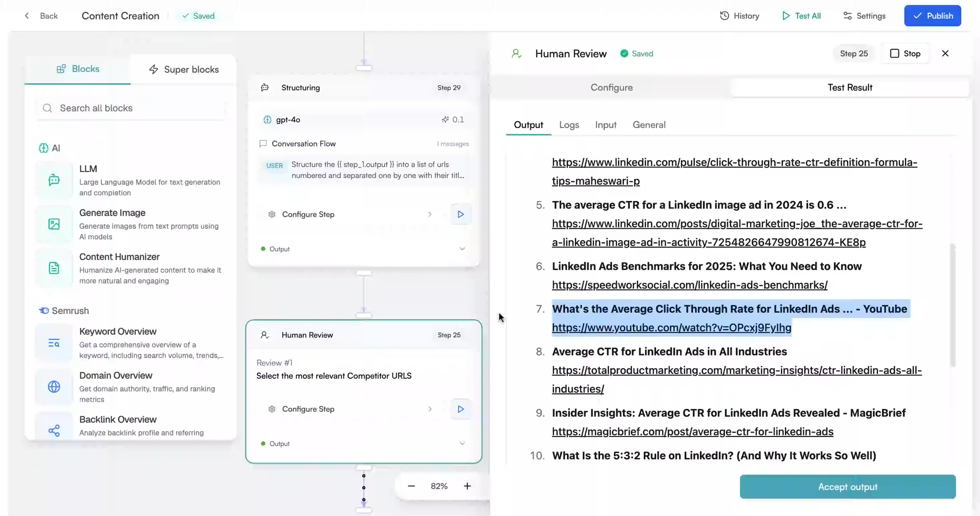This screenshot has height=516, width=980.
Task: Select the Generate Image block icon
Action: (54, 224)
